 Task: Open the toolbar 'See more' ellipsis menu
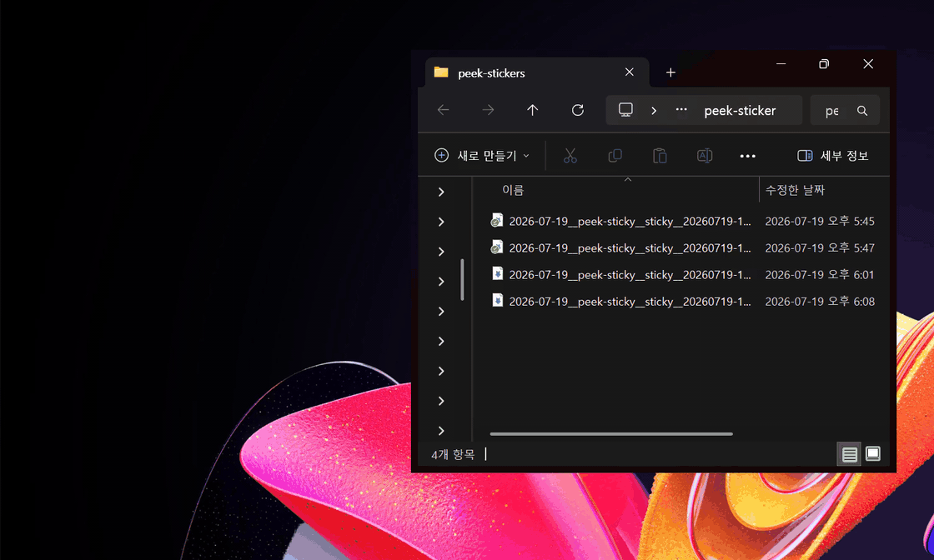pyautogui.click(x=747, y=156)
